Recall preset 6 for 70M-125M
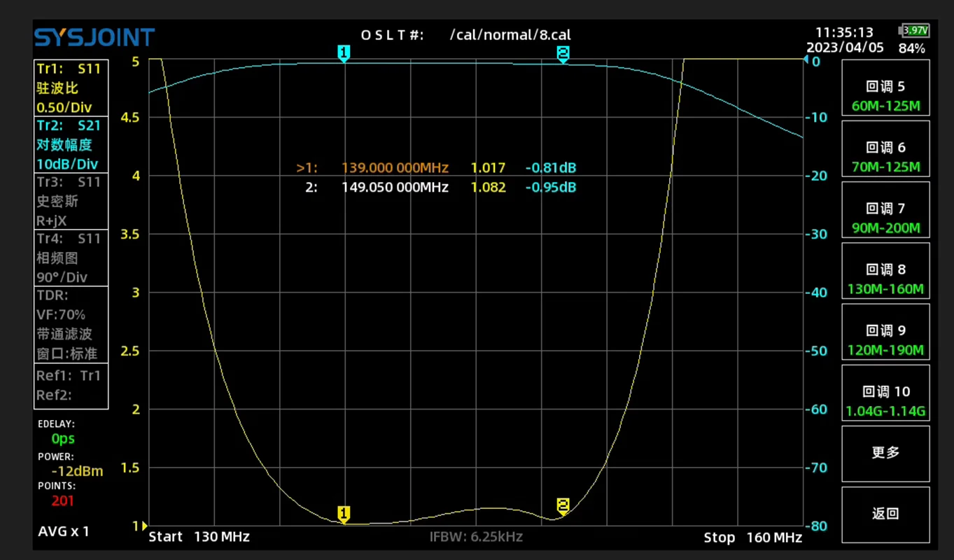954x560 pixels. click(x=885, y=149)
